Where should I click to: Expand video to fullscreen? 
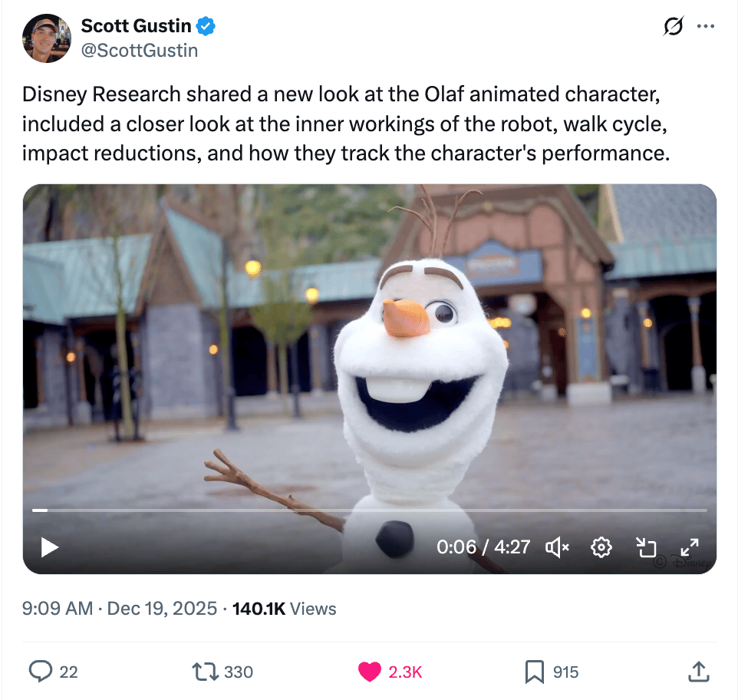690,547
